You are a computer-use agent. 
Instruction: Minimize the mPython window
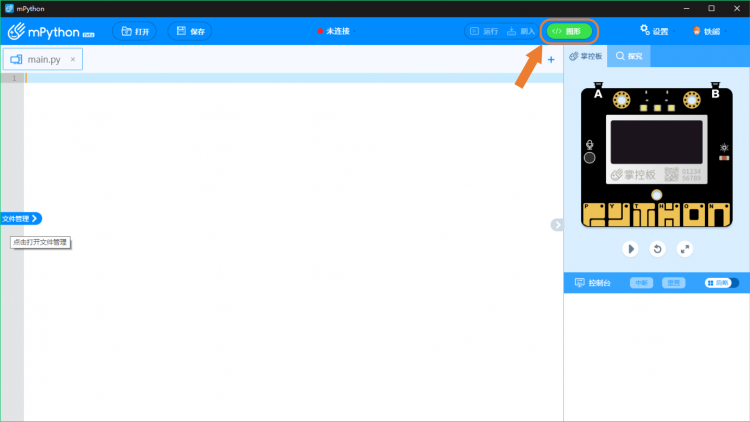(686, 8)
